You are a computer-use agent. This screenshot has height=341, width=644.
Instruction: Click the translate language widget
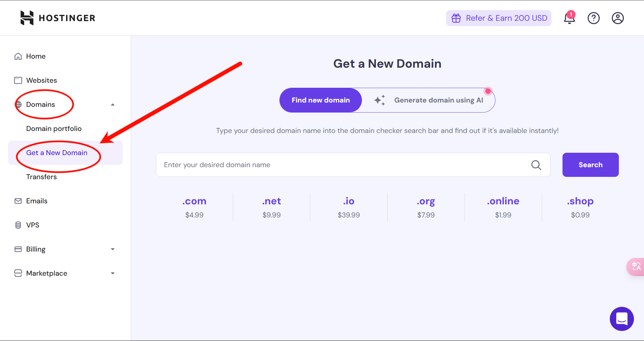[636, 267]
